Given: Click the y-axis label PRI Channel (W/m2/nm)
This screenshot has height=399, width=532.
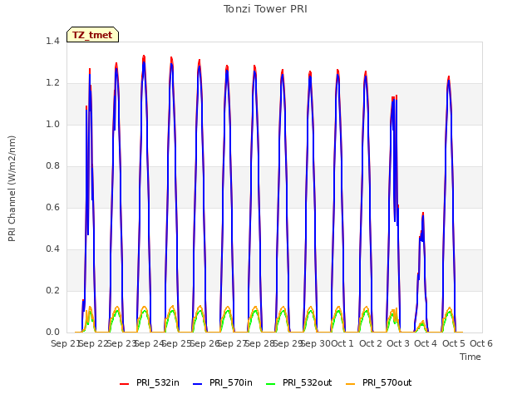Looking at the screenshot, I should (x=12, y=189).
